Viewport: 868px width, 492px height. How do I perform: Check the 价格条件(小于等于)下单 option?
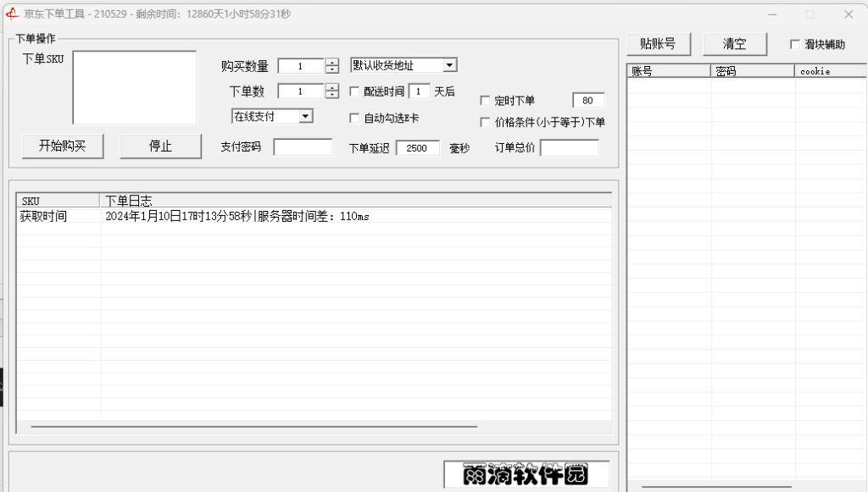tap(486, 122)
